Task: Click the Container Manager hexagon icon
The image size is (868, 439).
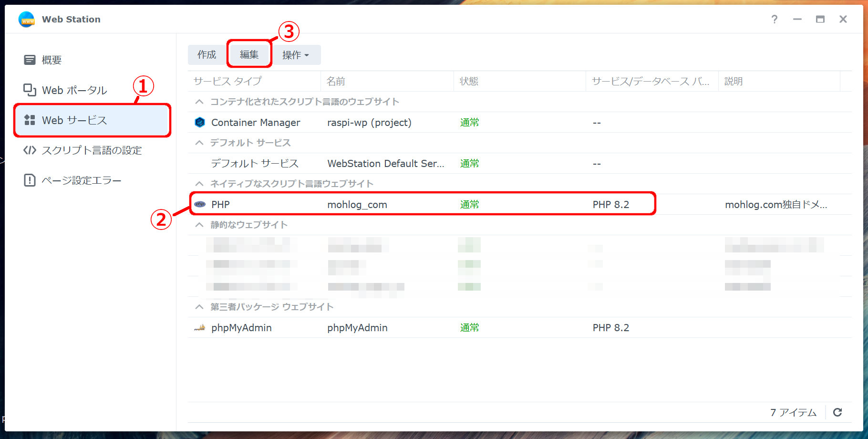Action: point(200,123)
